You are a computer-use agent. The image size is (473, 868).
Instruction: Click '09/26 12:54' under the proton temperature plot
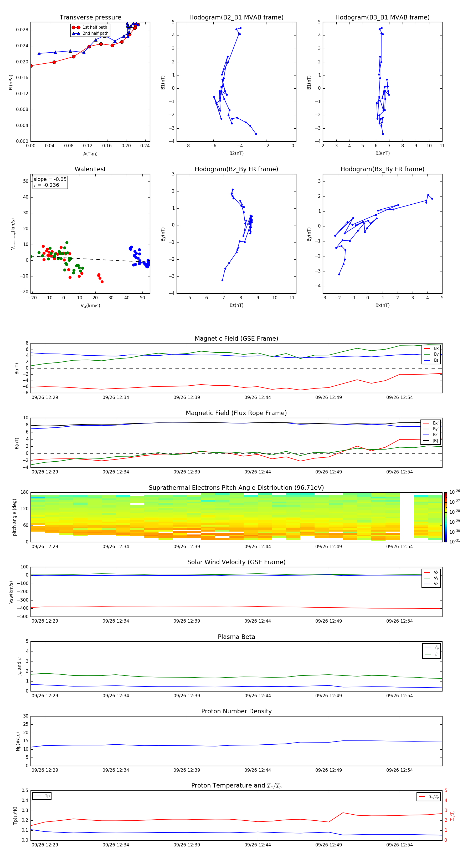399,845
